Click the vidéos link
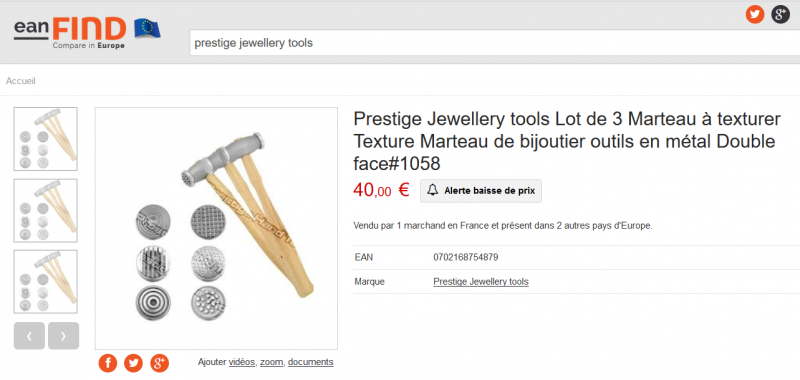This screenshot has height=380, width=800. (242, 362)
